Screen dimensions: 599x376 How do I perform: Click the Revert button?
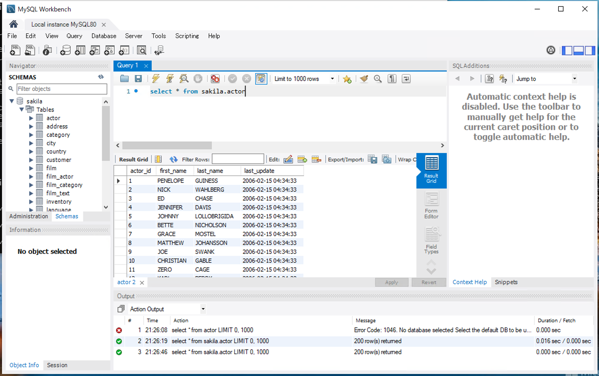[x=429, y=282]
